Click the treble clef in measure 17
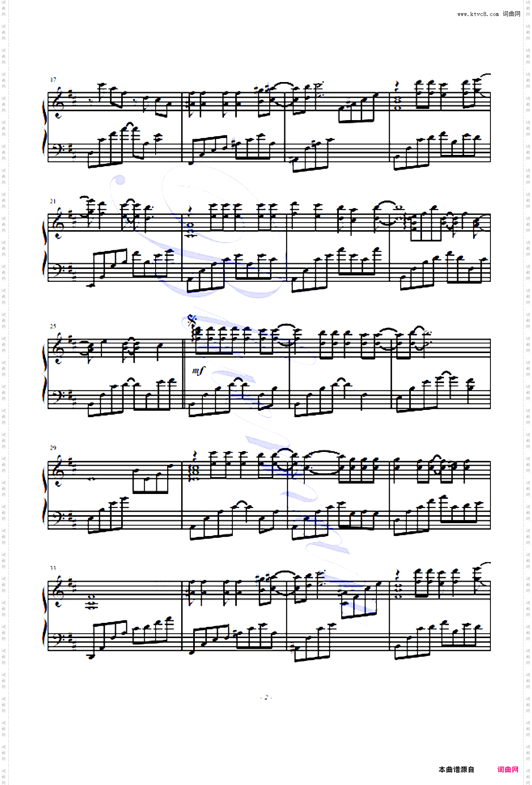Screen dimensions: 532x785 click(x=59, y=102)
